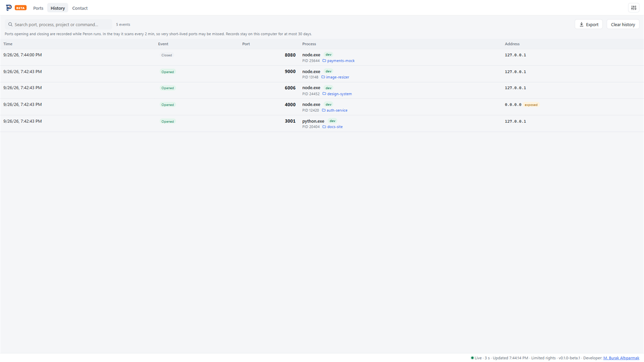Viewport: 644px width, 362px height.
Task: Click the BETA badge
Action: tap(21, 8)
